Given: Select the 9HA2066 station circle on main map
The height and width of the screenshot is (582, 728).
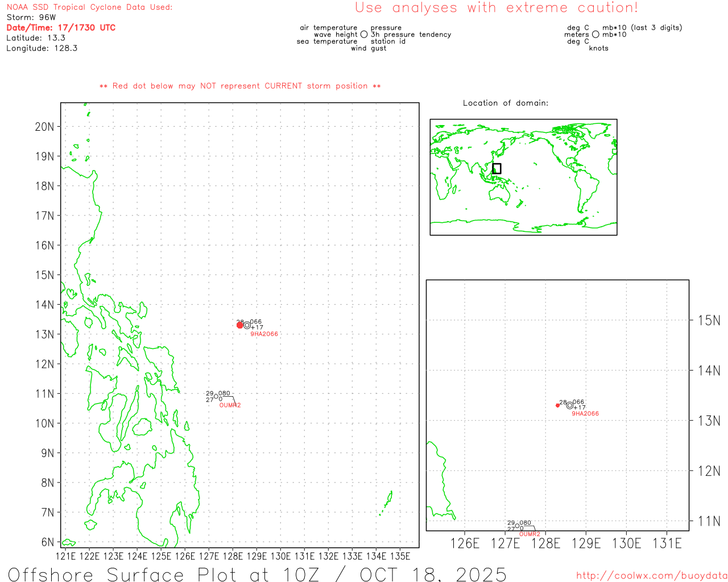Looking at the screenshot, I should click(x=247, y=325).
